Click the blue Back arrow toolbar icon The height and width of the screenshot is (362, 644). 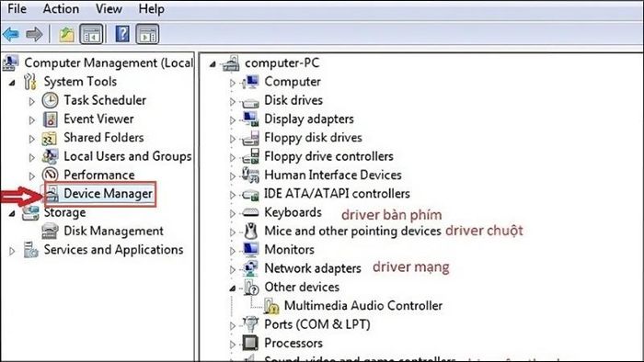(x=11, y=34)
